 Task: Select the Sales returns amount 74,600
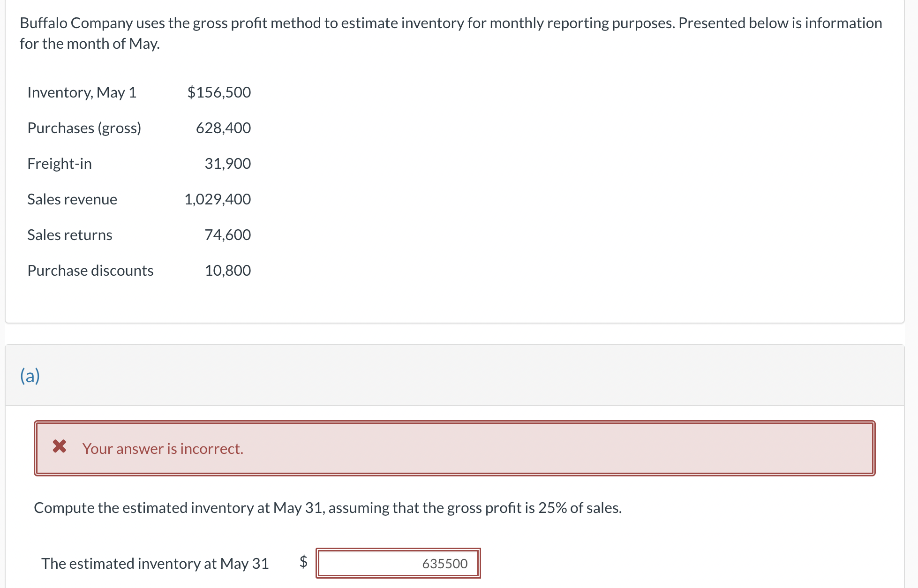coord(228,234)
